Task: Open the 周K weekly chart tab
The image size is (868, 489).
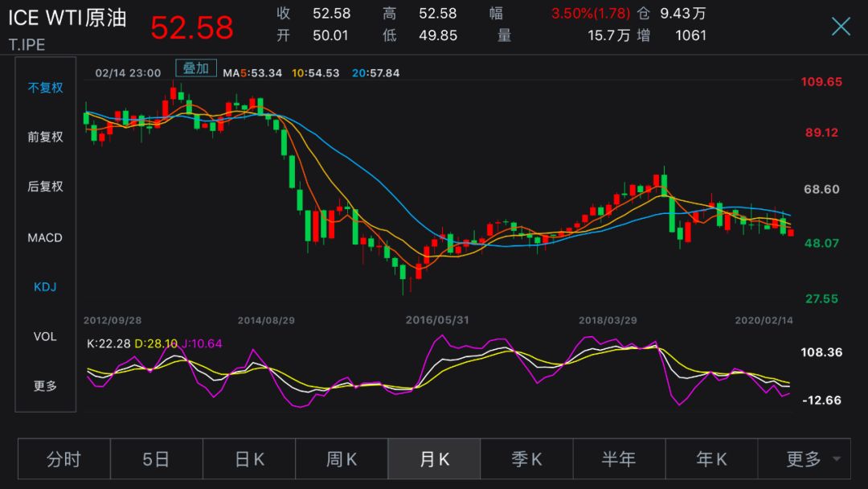Action: pos(342,459)
